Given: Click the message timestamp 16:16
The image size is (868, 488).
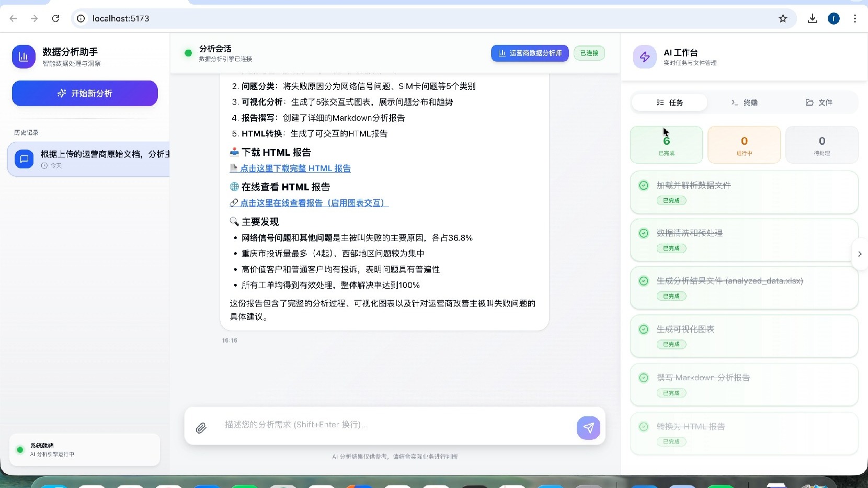Looking at the screenshot, I should 230,341.
